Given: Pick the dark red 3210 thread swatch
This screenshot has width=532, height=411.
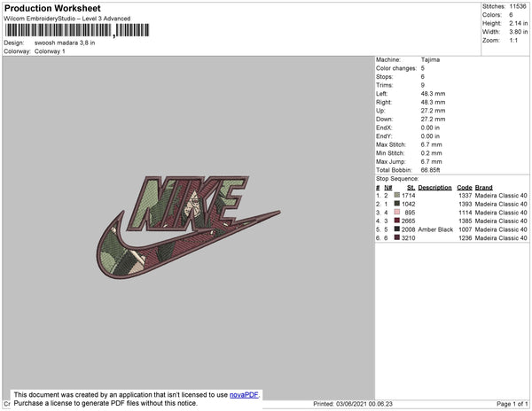Looking at the screenshot, I should pyautogui.click(x=397, y=237).
